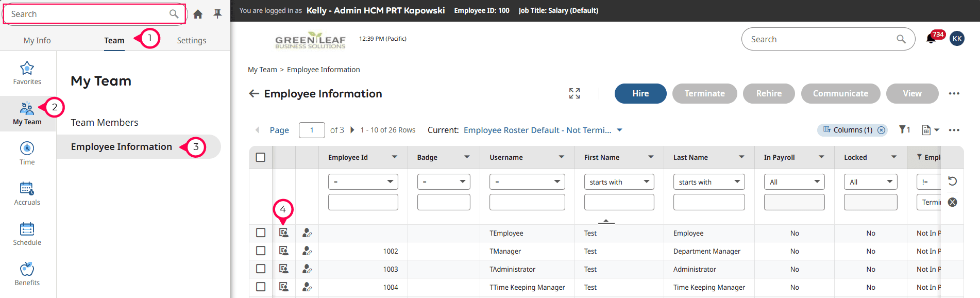Click the notifications bell icon
This screenshot has height=298, width=980.
coord(931,39)
